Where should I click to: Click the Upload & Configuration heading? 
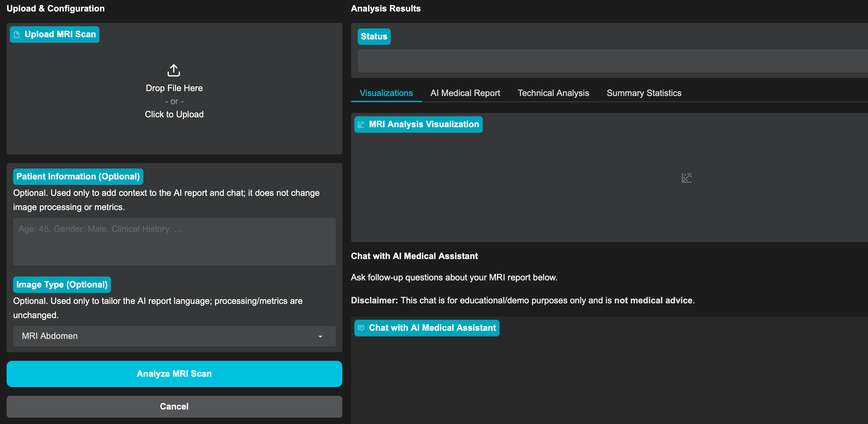[56, 8]
